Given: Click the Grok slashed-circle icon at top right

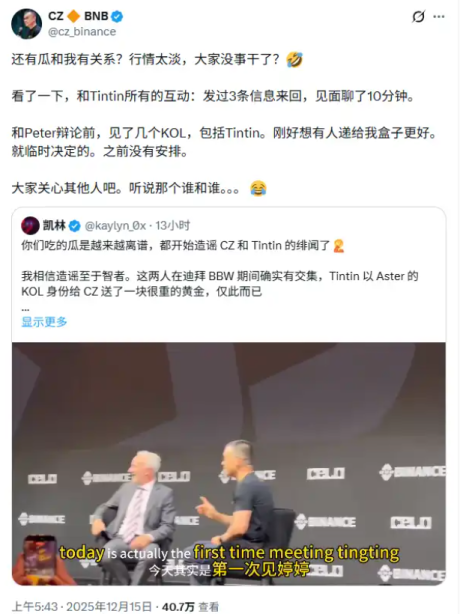Looking at the screenshot, I should point(418,16).
